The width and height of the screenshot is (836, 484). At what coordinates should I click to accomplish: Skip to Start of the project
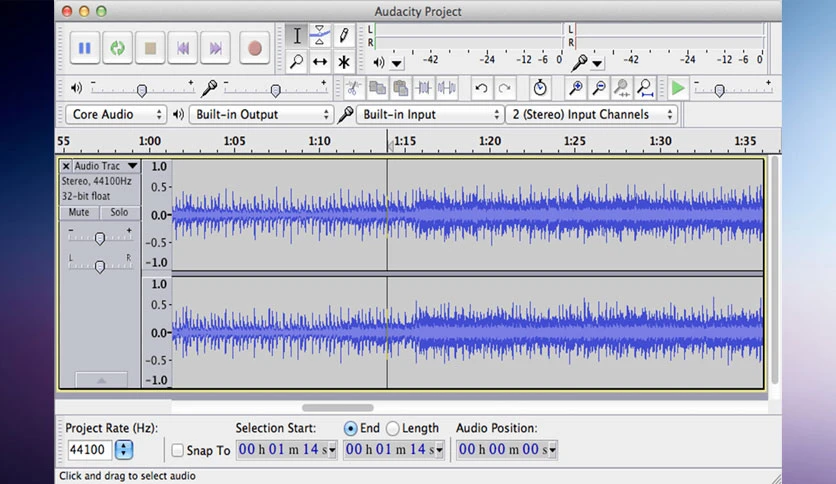pyautogui.click(x=183, y=49)
